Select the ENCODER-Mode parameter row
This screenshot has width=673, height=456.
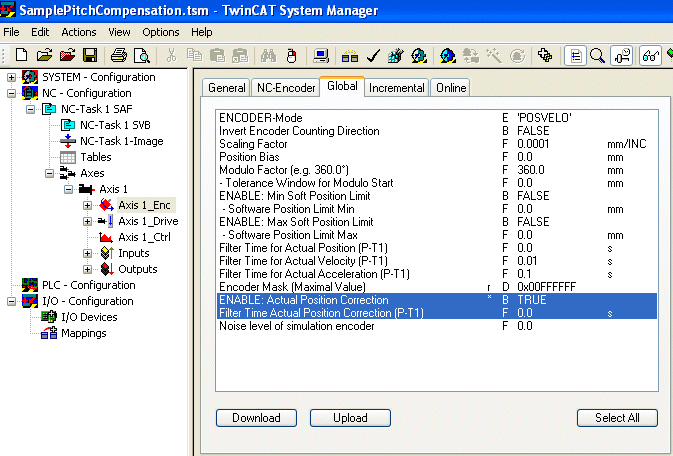[437, 118]
